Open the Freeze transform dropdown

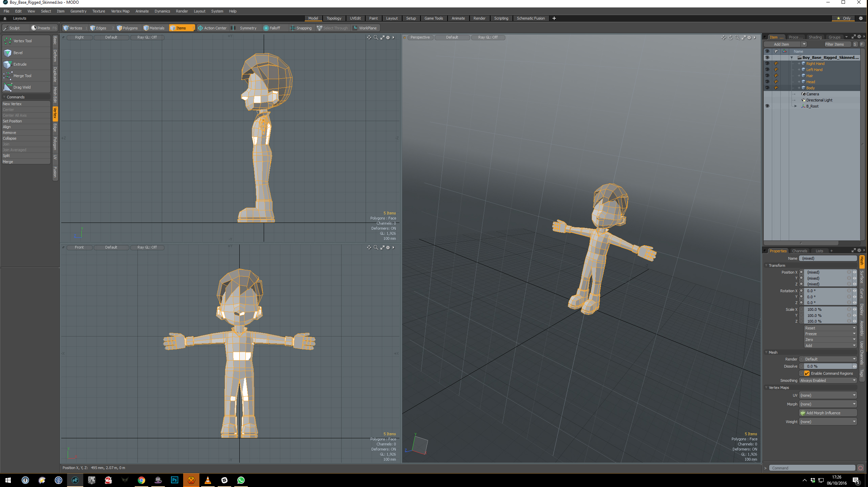point(830,334)
